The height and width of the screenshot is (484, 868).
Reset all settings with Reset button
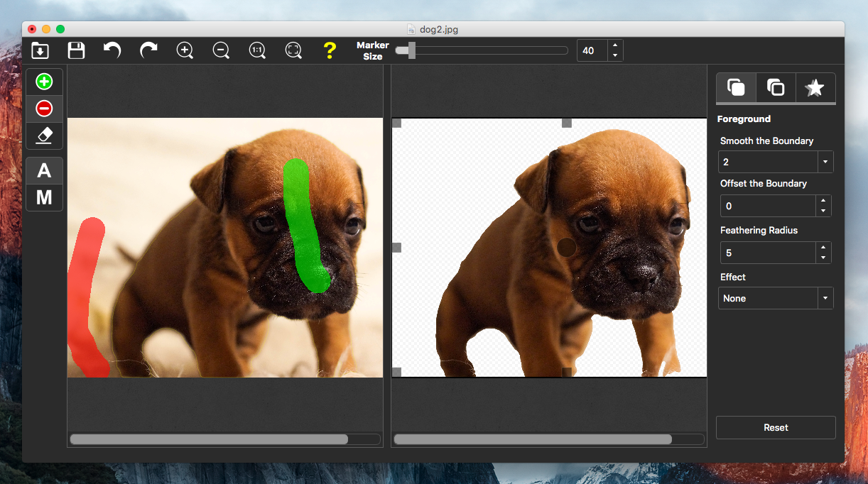point(776,427)
